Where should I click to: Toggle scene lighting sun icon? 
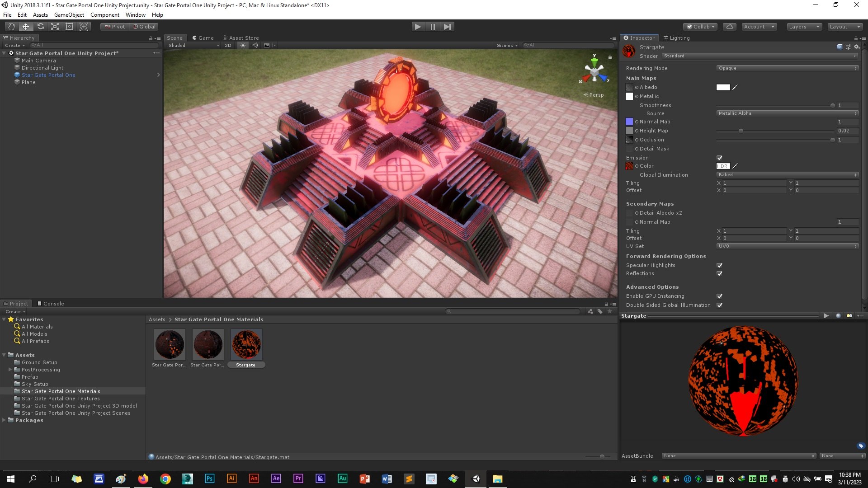[243, 45]
